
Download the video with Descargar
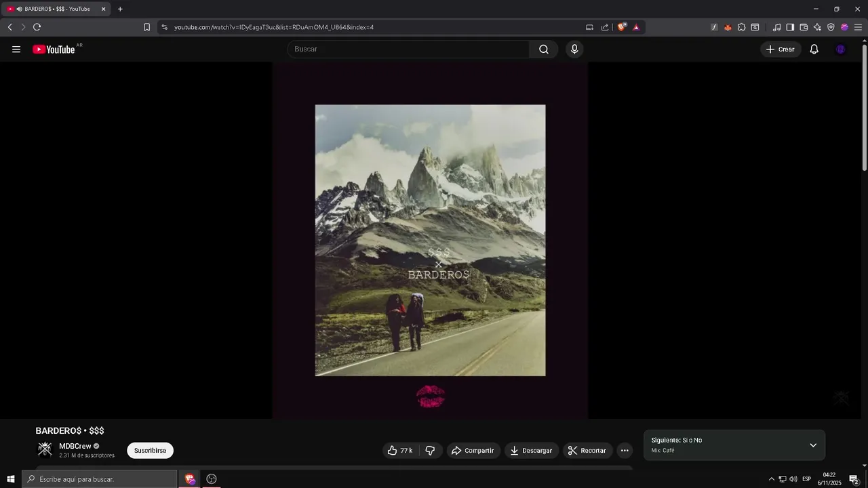pos(532,451)
